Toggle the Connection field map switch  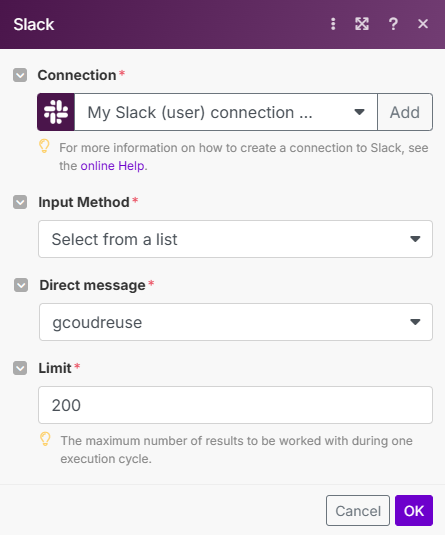(20, 75)
